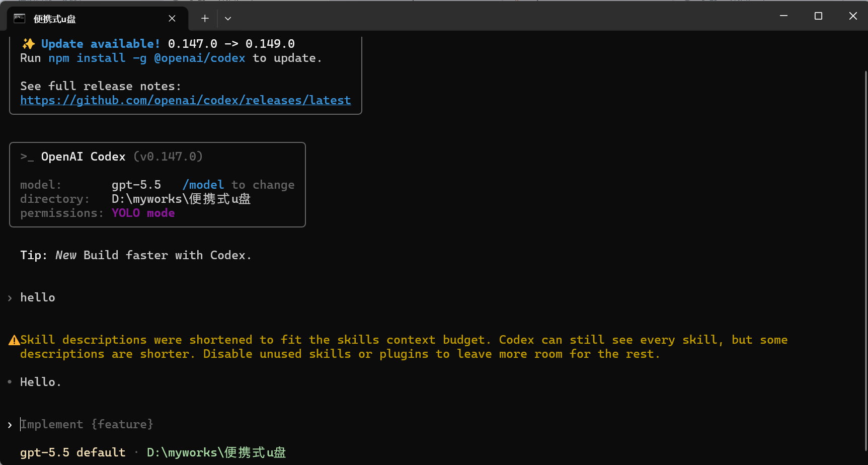The image size is (868, 465).
Task: Minimize the terminal window
Action: (783, 16)
